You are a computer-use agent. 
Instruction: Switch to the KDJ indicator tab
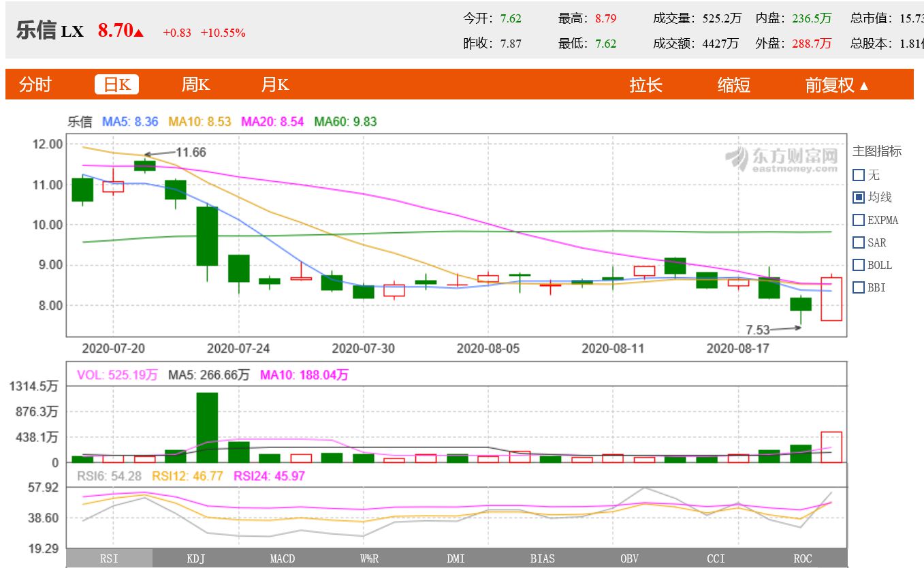pyautogui.click(x=196, y=558)
